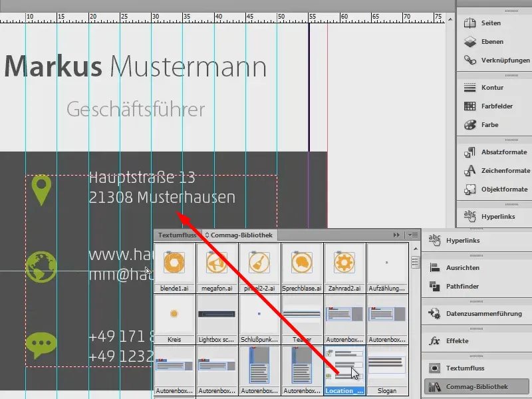Click the document scroll-up arrow
532x399 pixels.
[x=450, y=19]
